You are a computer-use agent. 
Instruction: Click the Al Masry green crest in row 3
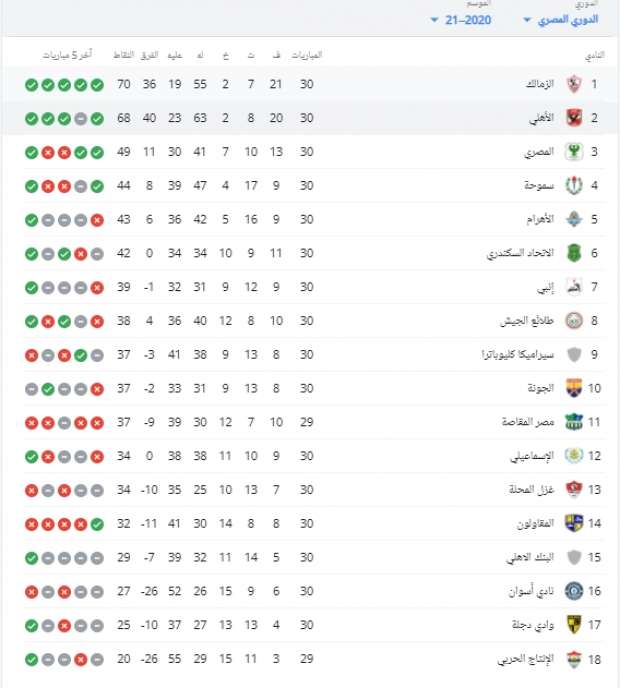click(x=574, y=152)
